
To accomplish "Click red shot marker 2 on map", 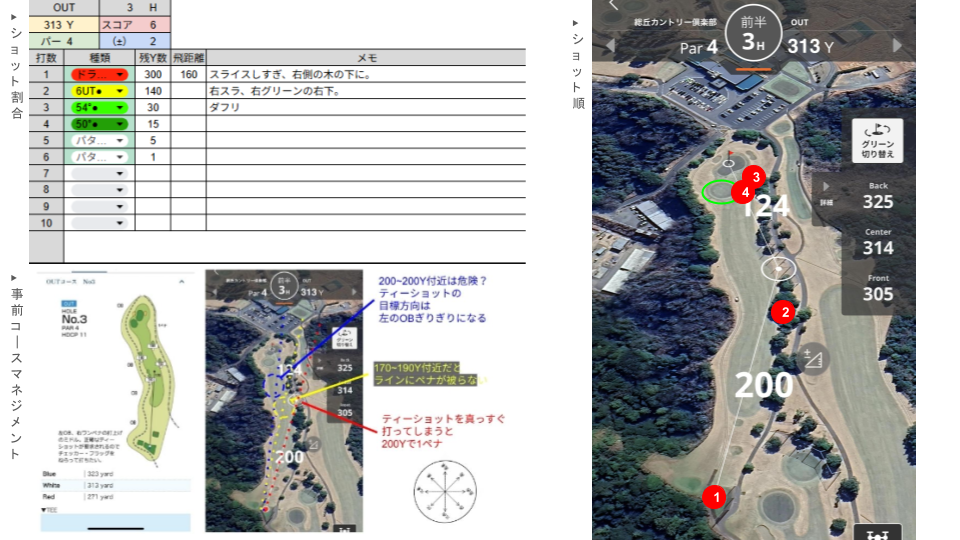I will click(785, 311).
